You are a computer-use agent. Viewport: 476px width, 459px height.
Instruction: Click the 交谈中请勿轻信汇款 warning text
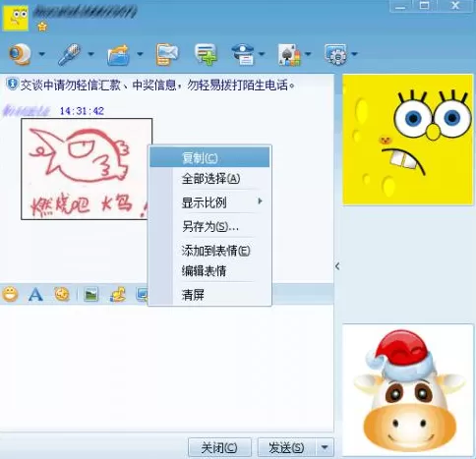point(157,86)
